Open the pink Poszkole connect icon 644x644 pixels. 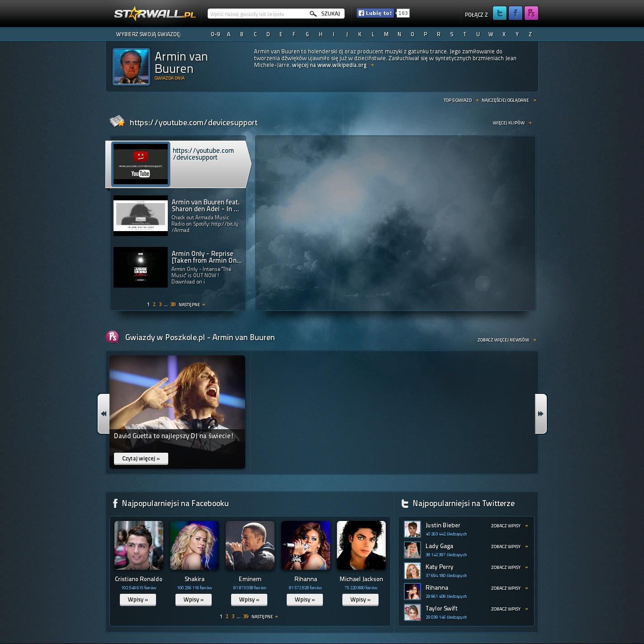click(531, 14)
